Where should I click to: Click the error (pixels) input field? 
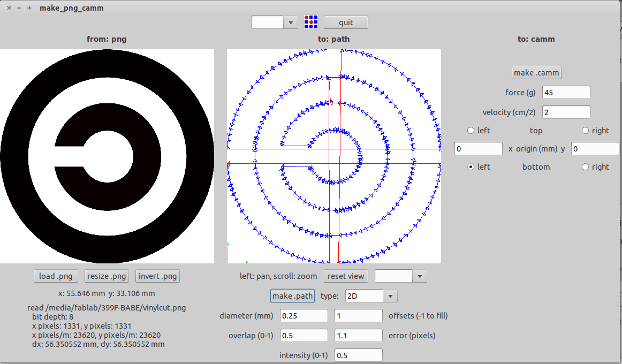[359, 336]
